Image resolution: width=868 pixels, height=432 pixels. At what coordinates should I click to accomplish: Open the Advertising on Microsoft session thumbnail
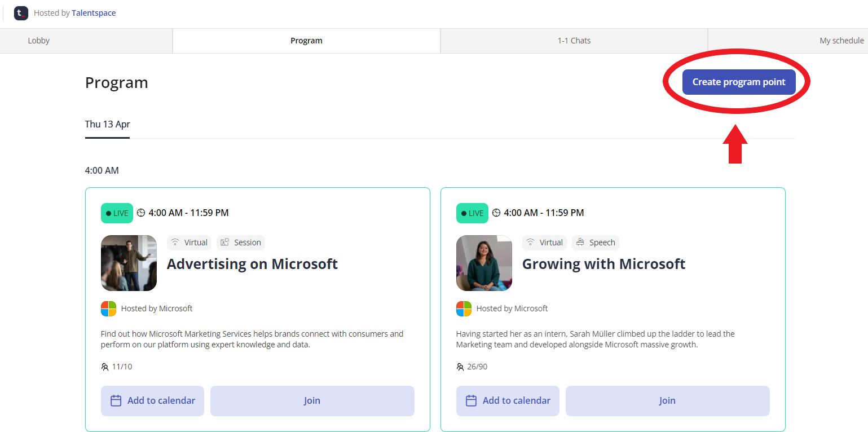click(x=129, y=263)
